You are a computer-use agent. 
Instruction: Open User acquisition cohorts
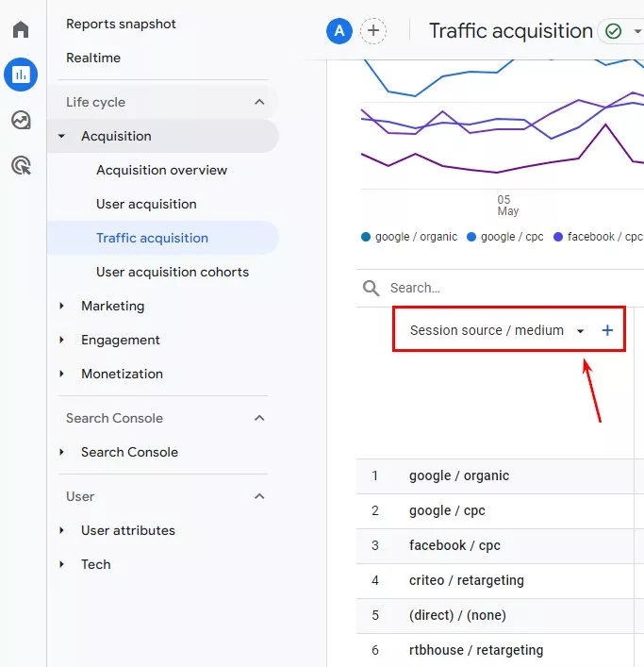click(x=173, y=273)
